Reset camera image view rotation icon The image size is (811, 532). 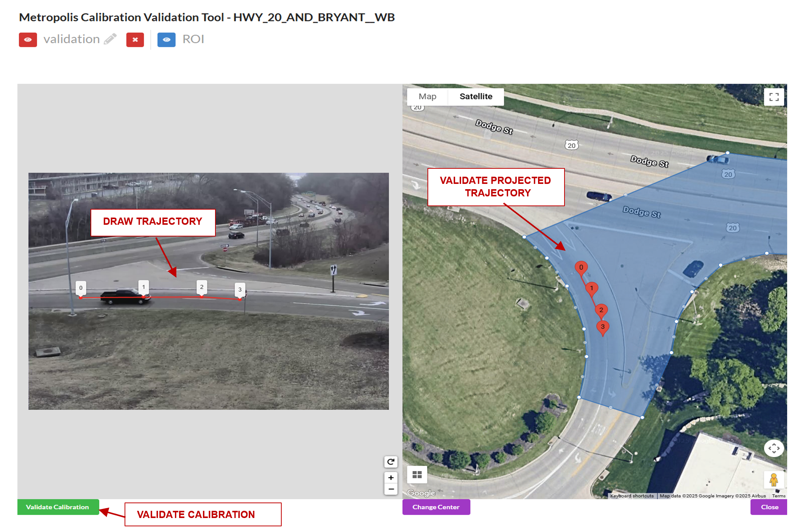click(x=391, y=462)
